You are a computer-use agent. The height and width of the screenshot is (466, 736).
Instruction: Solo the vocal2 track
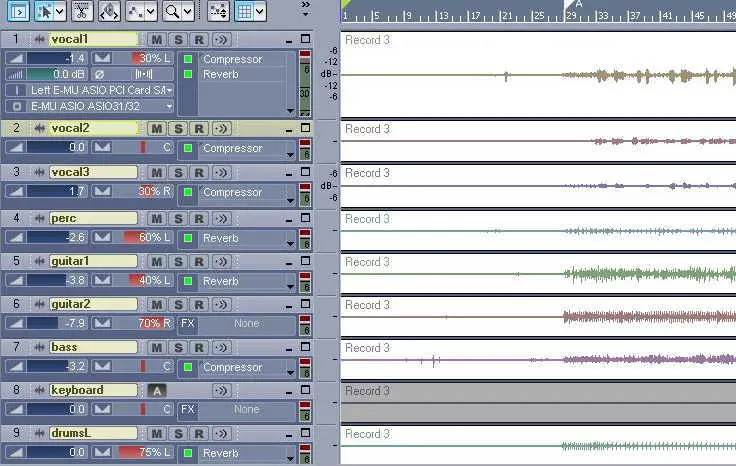pos(178,129)
